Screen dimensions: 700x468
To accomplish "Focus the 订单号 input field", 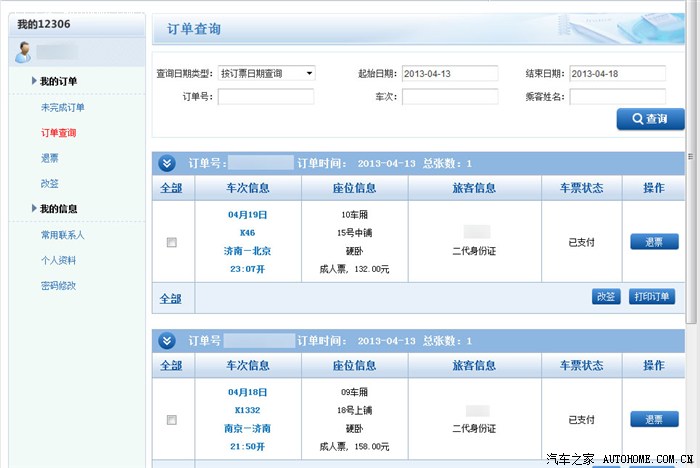I will tap(265, 97).
